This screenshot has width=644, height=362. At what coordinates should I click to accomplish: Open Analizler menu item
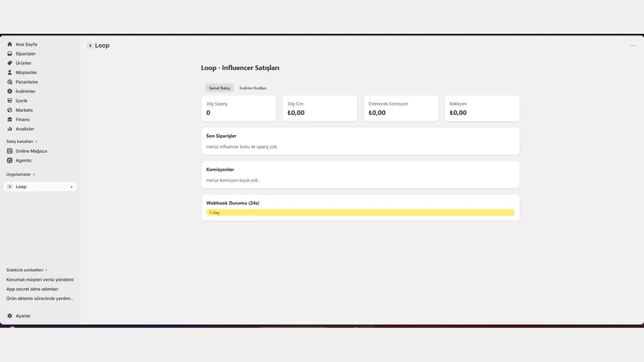[25, 129]
